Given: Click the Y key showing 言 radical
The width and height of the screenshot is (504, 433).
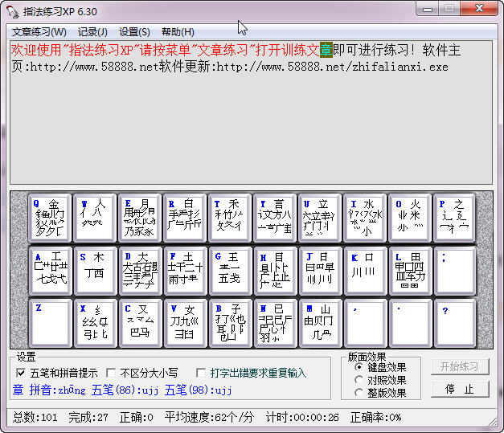Looking at the screenshot, I should tap(275, 218).
